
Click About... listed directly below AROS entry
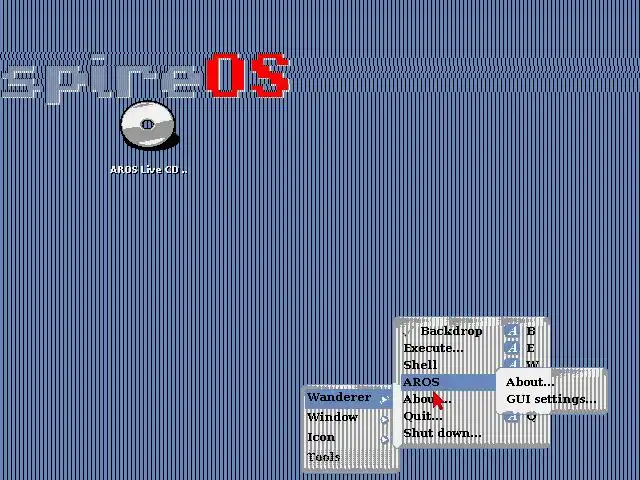click(448, 399)
